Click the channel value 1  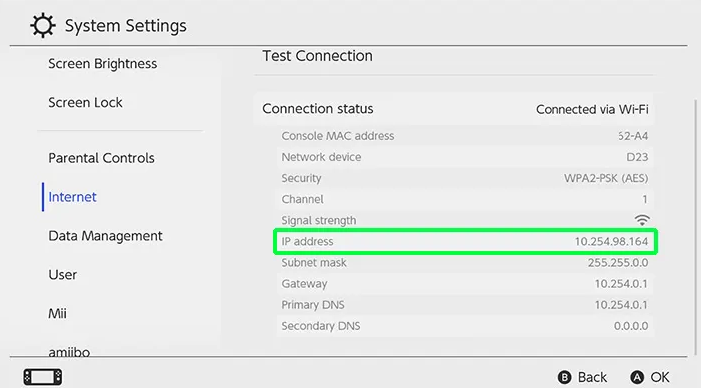click(645, 199)
